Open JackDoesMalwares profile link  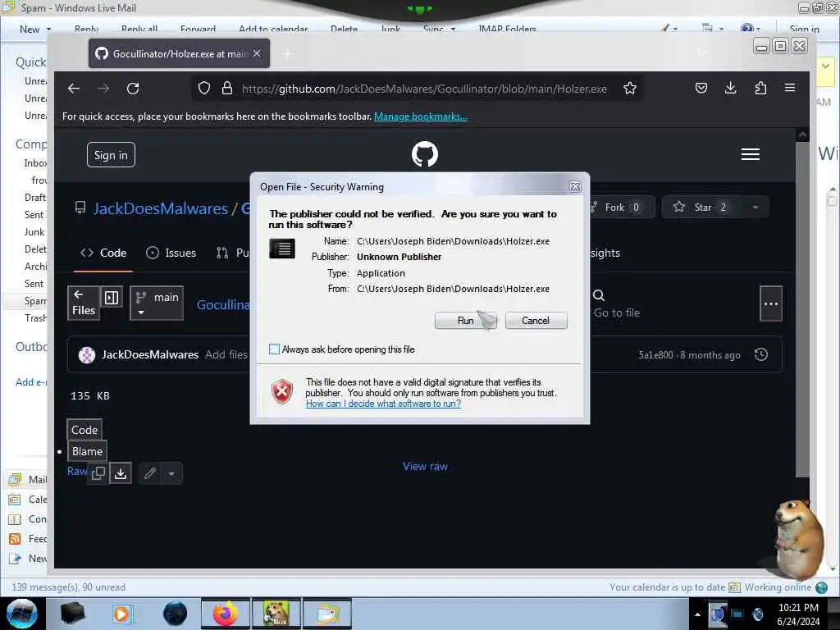161,208
